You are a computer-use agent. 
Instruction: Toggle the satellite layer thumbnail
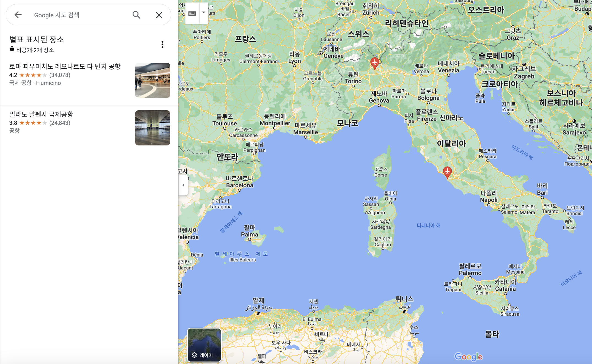click(x=204, y=345)
